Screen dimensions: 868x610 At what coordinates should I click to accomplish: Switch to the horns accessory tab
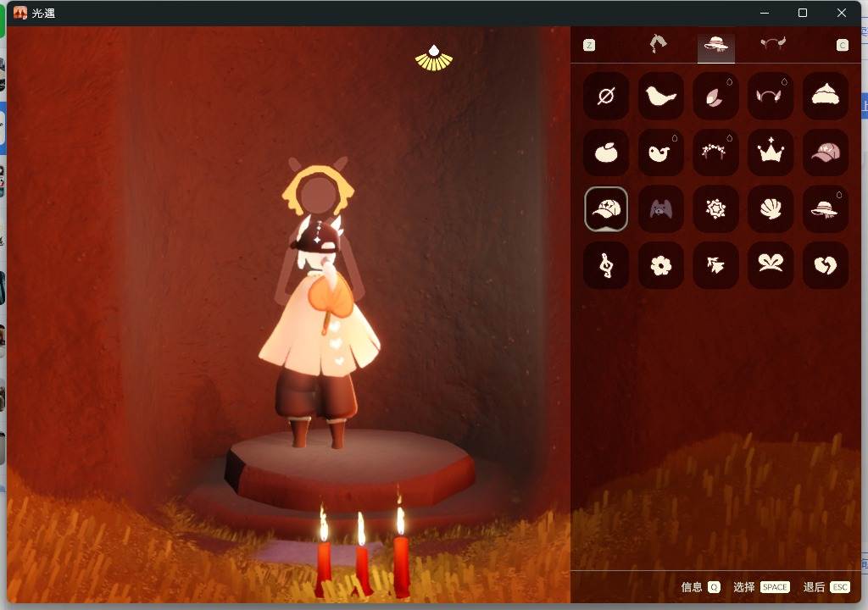tap(772, 44)
